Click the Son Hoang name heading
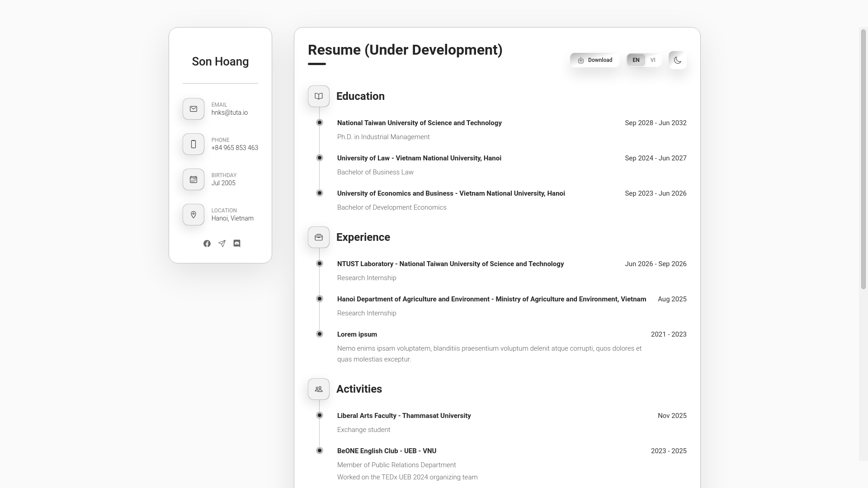The image size is (868, 488). coord(220,62)
